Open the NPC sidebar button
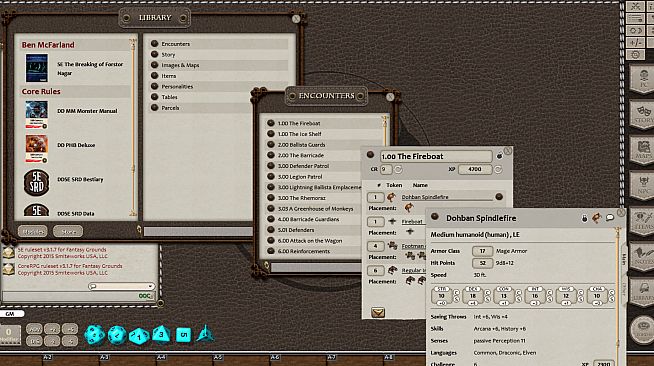Viewport: 654px width, 366px height. 642,186
